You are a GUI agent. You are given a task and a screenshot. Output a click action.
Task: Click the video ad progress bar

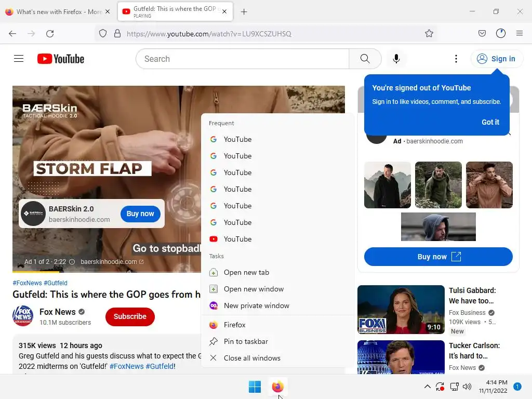click(x=107, y=271)
